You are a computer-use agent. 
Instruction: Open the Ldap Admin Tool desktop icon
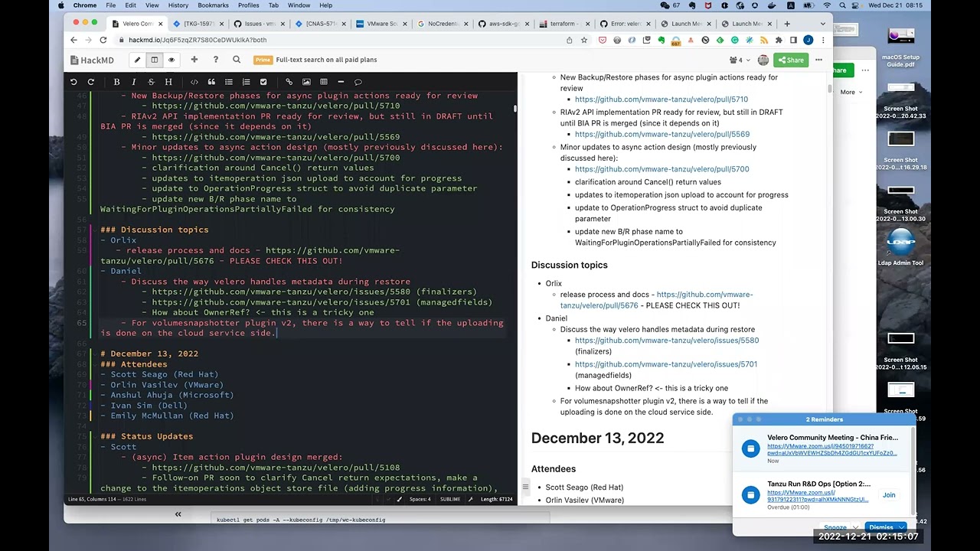900,247
